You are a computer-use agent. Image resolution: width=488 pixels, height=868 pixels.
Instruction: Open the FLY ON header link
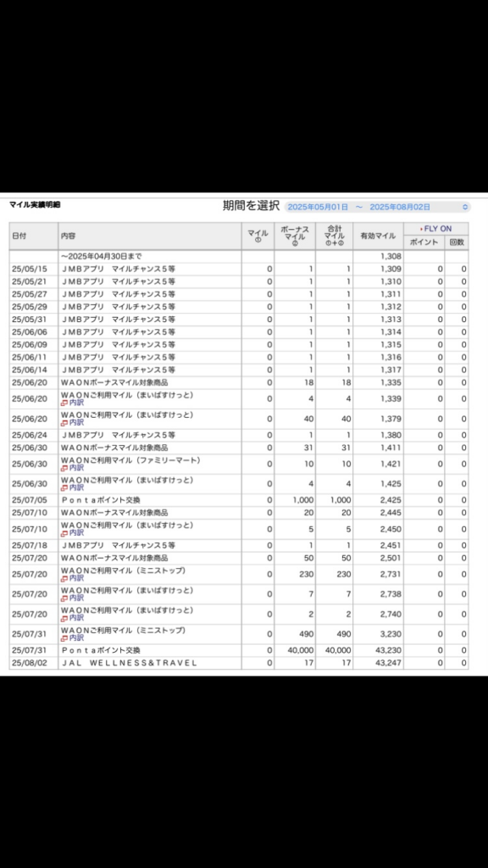point(436,229)
